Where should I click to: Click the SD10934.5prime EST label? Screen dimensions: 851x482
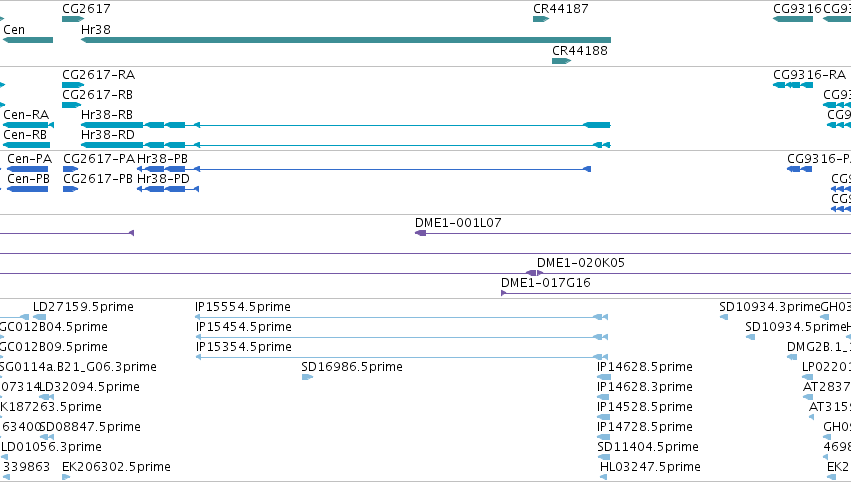795,327
